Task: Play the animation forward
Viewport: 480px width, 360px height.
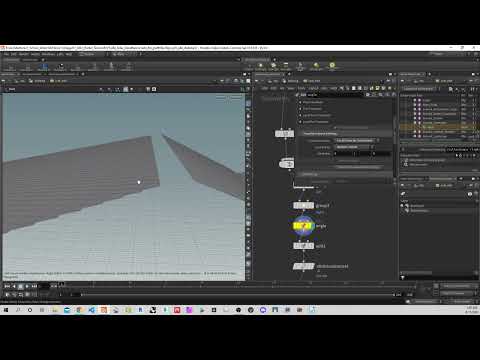Action: pyautogui.click(x=27, y=286)
